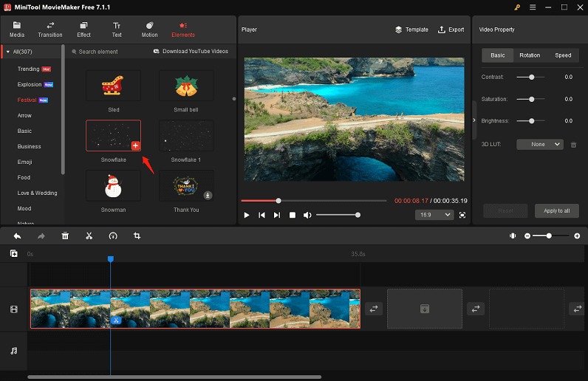This screenshot has width=588, height=381.
Task: Select the Sled element thumbnail
Action: click(x=113, y=86)
